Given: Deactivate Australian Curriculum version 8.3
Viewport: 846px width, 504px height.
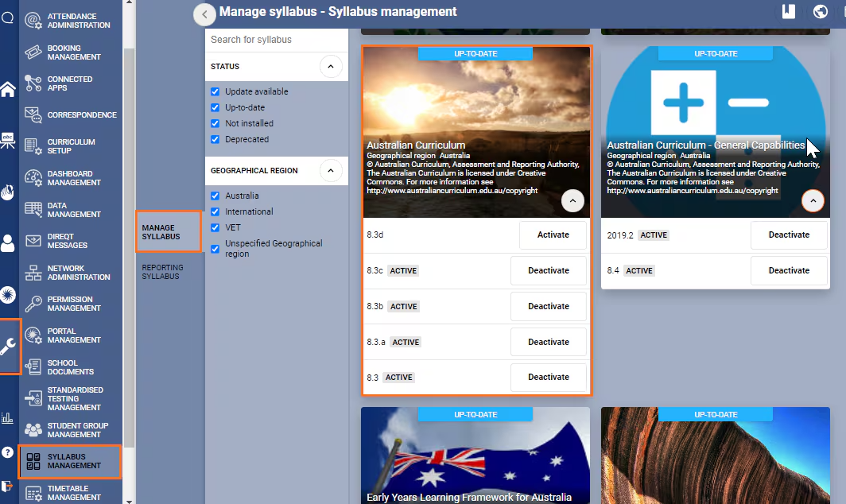Looking at the screenshot, I should [x=548, y=377].
